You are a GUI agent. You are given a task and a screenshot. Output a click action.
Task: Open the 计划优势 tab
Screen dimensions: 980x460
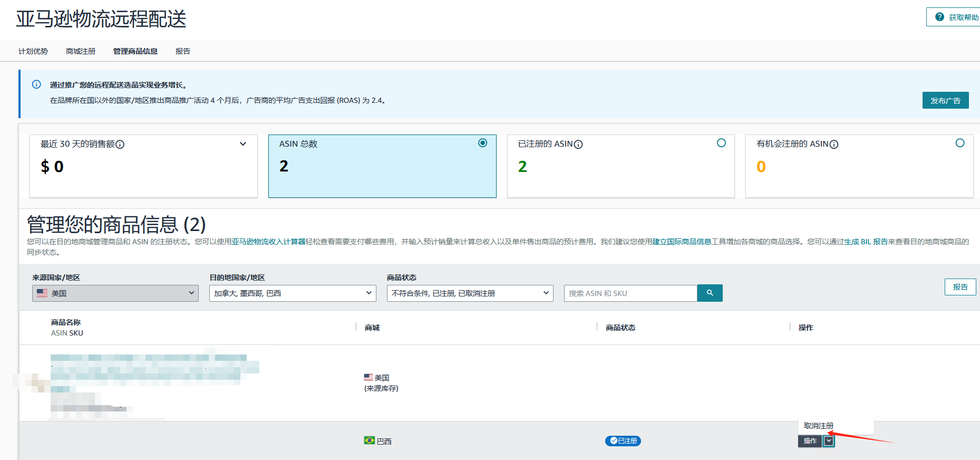coord(33,51)
